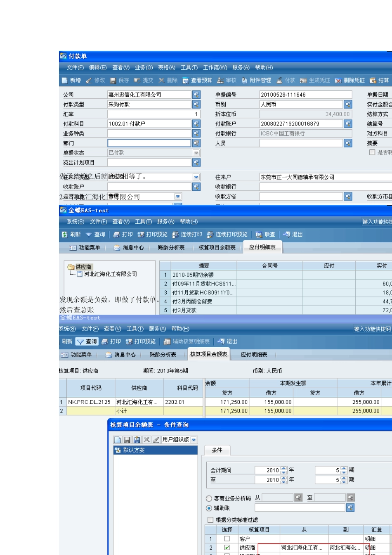Select the 客商业务分析码 radio button
The height and width of the screenshot is (555, 392).
209,498
